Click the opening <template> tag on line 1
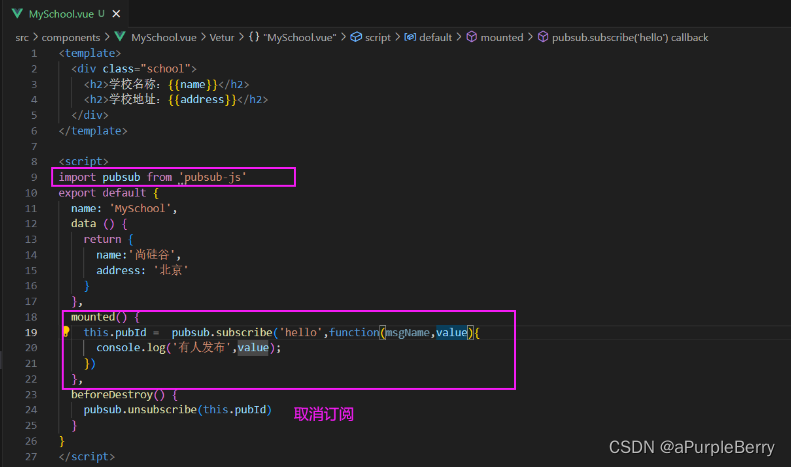Image resolution: width=791 pixels, height=467 pixels. (x=90, y=53)
